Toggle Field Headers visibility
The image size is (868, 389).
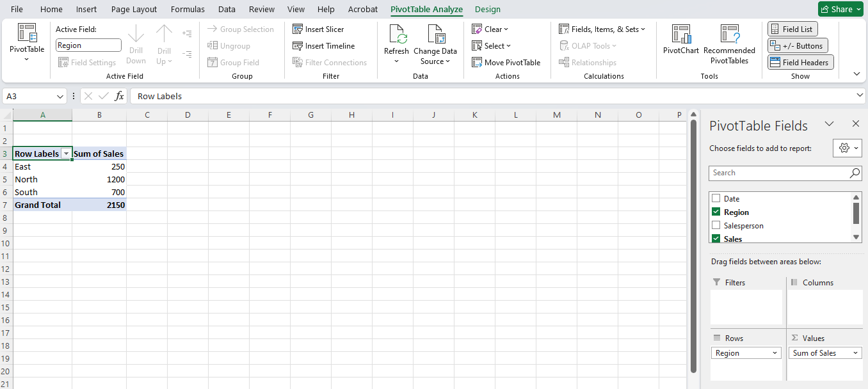click(800, 62)
